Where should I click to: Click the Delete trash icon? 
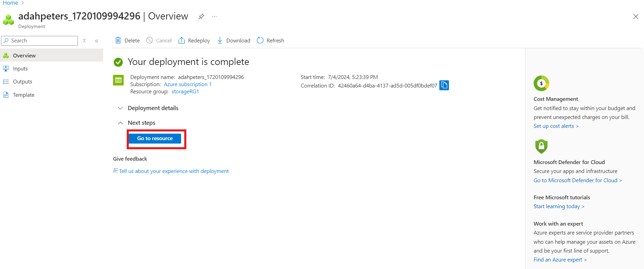coord(118,40)
